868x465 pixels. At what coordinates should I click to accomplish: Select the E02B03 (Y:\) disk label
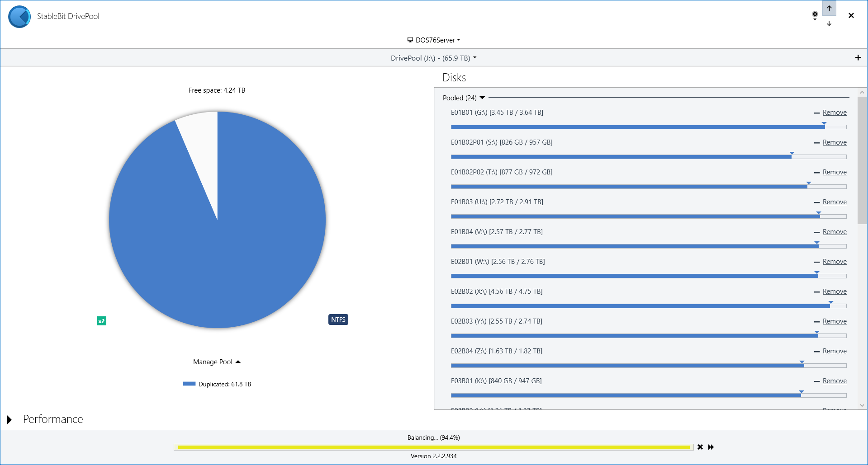[x=497, y=321]
